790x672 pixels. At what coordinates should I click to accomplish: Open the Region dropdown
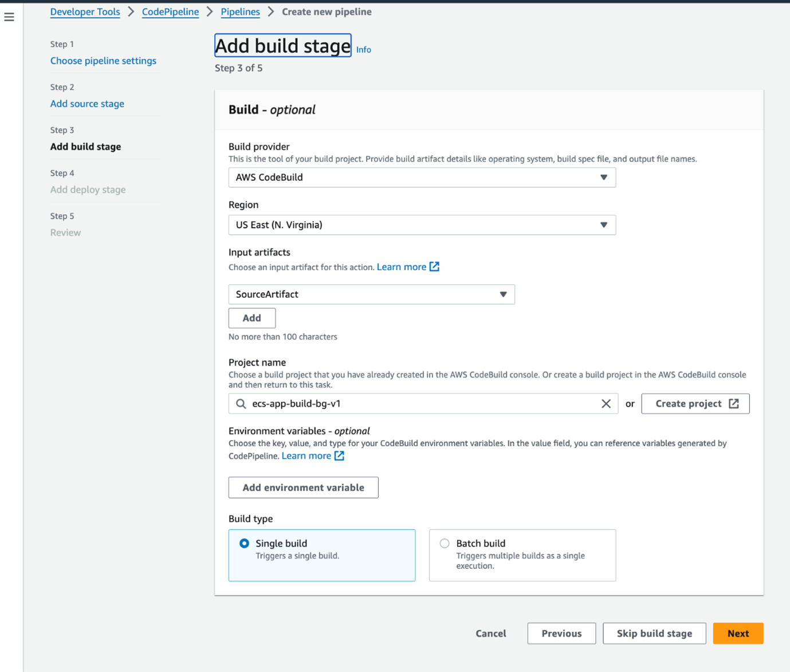(422, 225)
